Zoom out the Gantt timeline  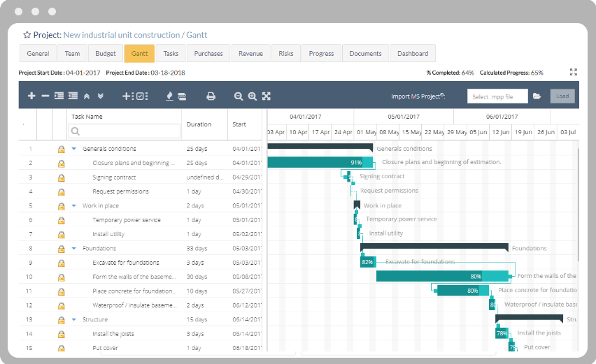(x=239, y=96)
